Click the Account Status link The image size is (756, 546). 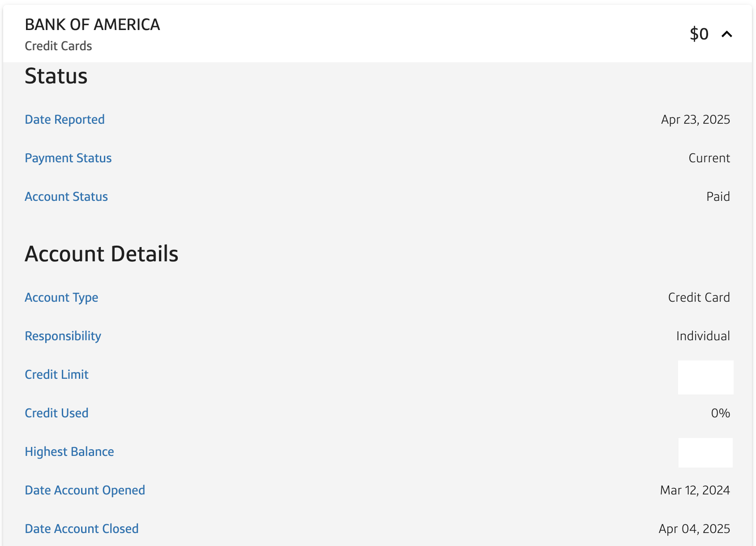point(66,197)
